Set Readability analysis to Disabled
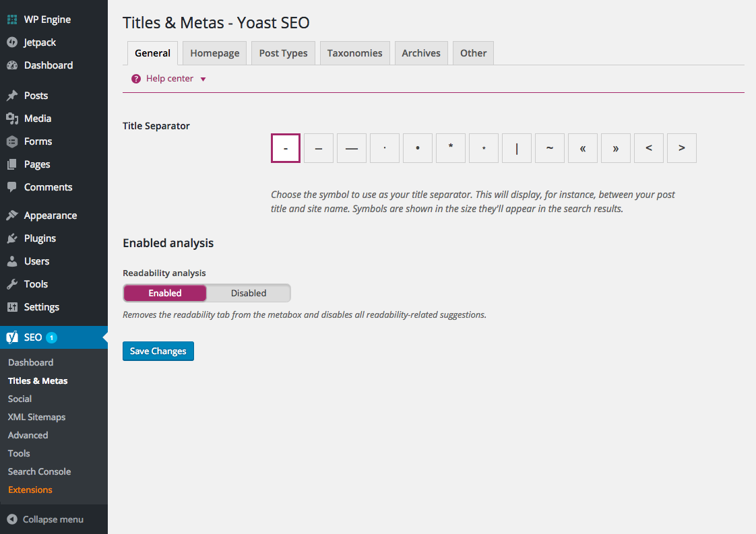This screenshot has width=756, height=534. pyautogui.click(x=249, y=293)
